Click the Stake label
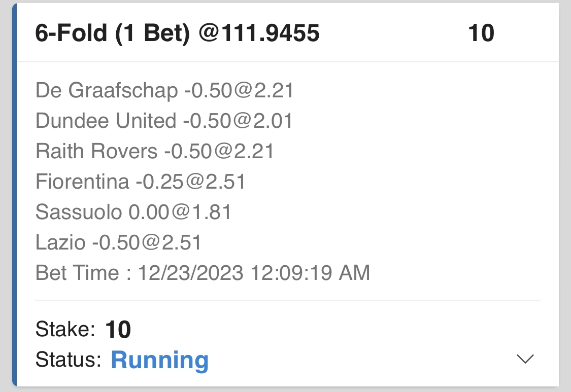 click(65, 330)
